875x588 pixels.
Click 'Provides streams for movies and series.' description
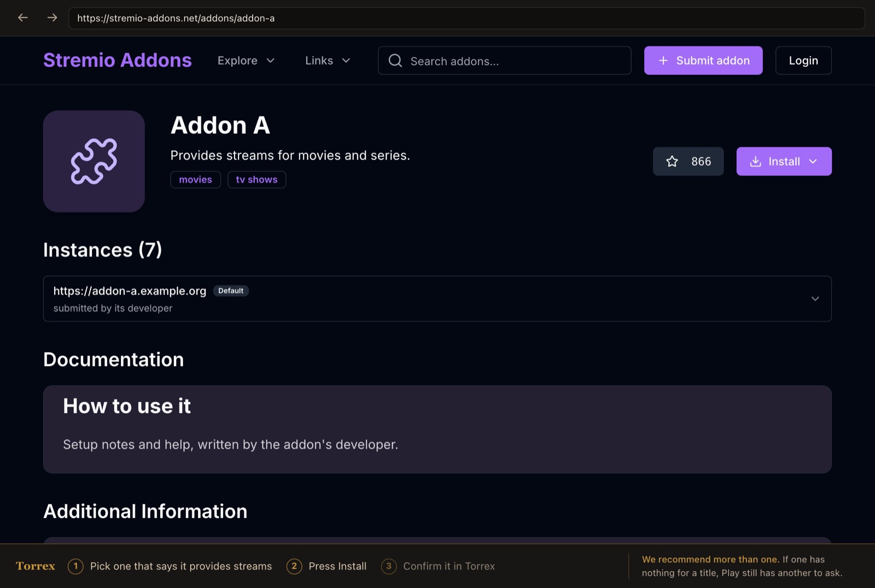click(x=290, y=155)
